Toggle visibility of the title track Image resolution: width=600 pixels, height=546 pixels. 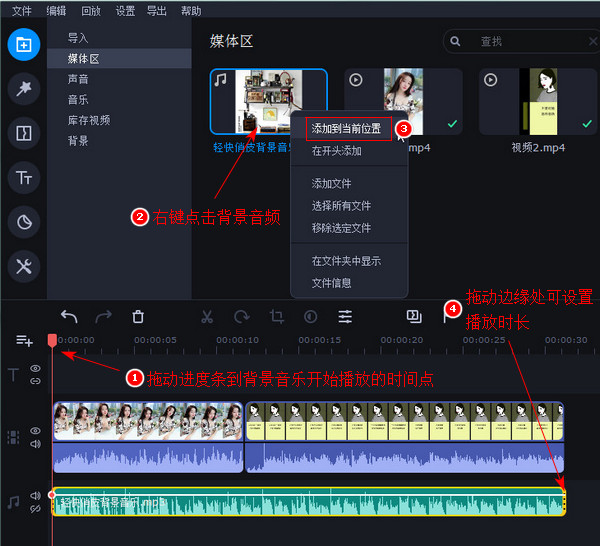(35, 368)
